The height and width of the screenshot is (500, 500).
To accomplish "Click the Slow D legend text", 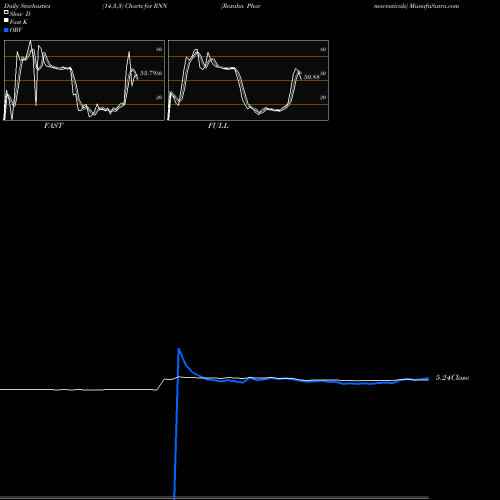I will click(x=20, y=14).
